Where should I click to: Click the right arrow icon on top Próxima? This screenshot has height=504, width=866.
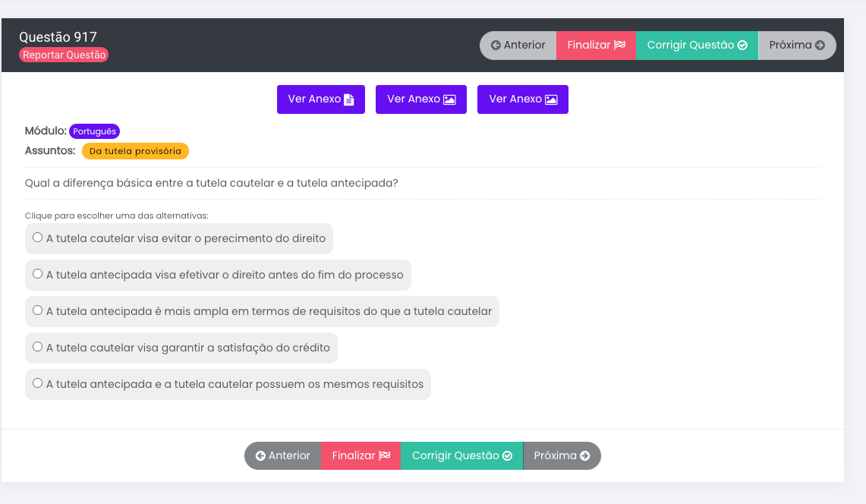pos(820,46)
